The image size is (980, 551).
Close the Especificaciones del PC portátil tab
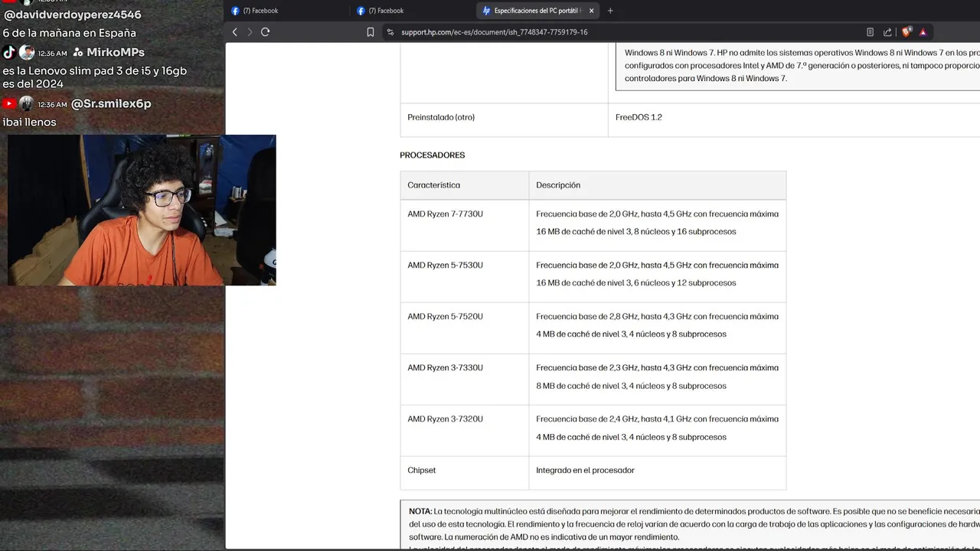tap(591, 11)
